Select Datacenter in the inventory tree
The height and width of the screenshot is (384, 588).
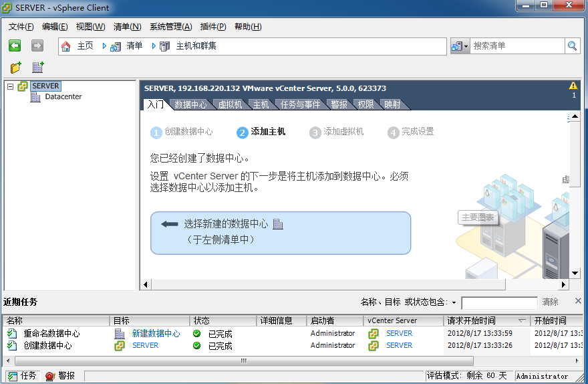coord(63,97)
